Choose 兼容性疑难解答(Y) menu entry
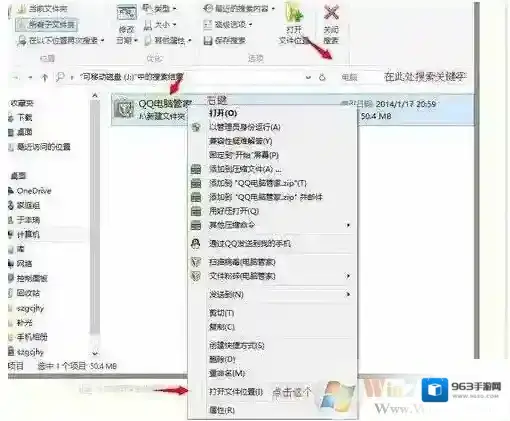The width and height of the screenshot is (510, 421). click(240, 141)
